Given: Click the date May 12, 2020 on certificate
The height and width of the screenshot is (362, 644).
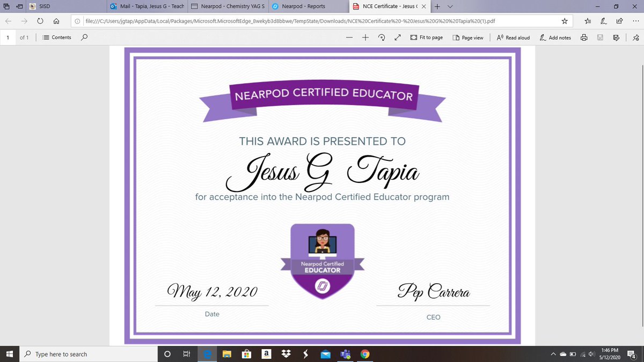Looking at the screenshot, I should 212,292.
